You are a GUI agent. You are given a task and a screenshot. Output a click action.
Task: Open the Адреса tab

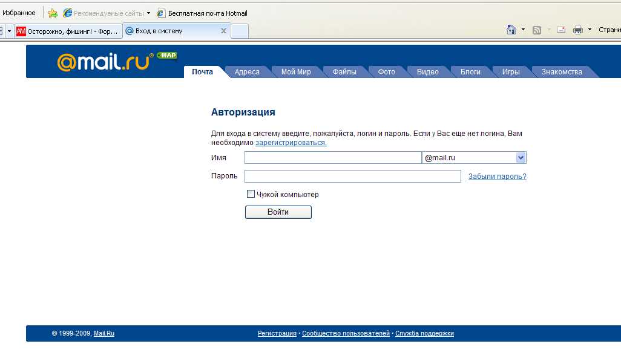[x=247, y=72]
